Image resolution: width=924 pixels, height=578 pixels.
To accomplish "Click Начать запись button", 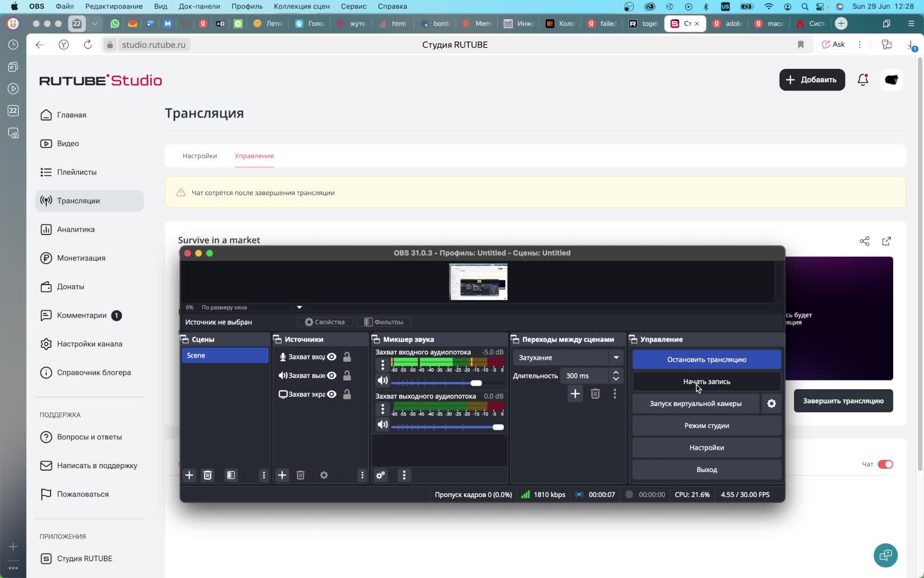I will (706, 381).
